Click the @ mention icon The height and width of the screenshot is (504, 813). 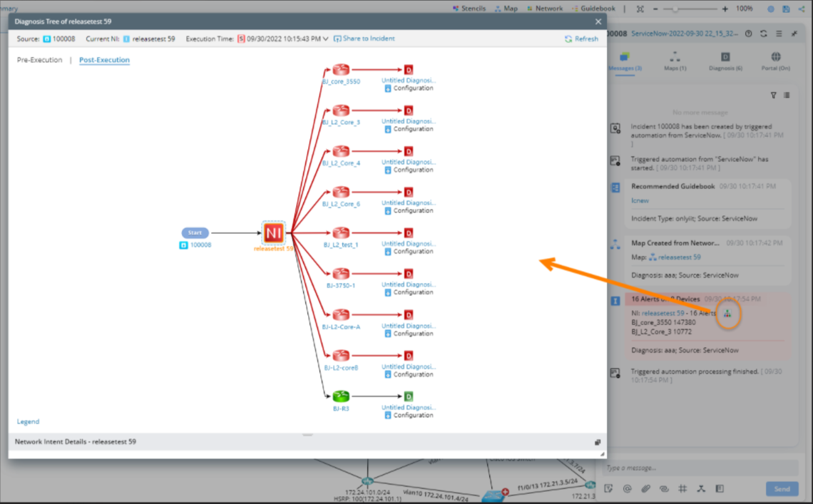point(628,488)
